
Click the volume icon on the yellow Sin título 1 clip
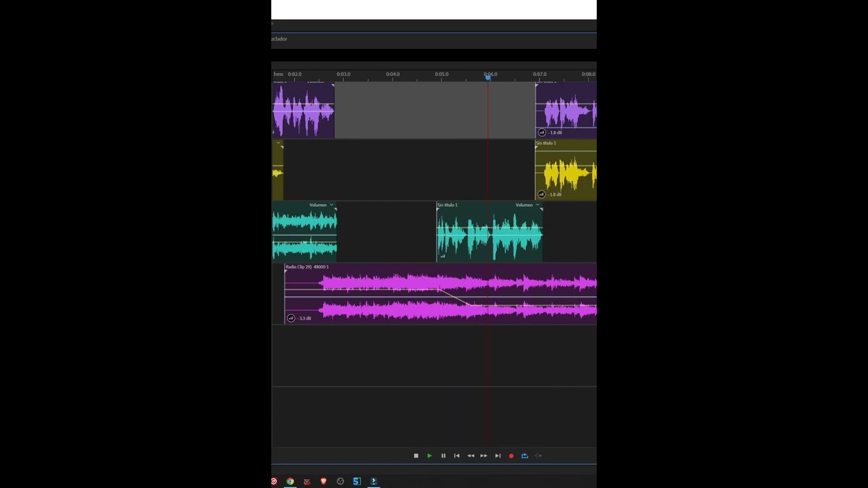[x=541, y=195]
